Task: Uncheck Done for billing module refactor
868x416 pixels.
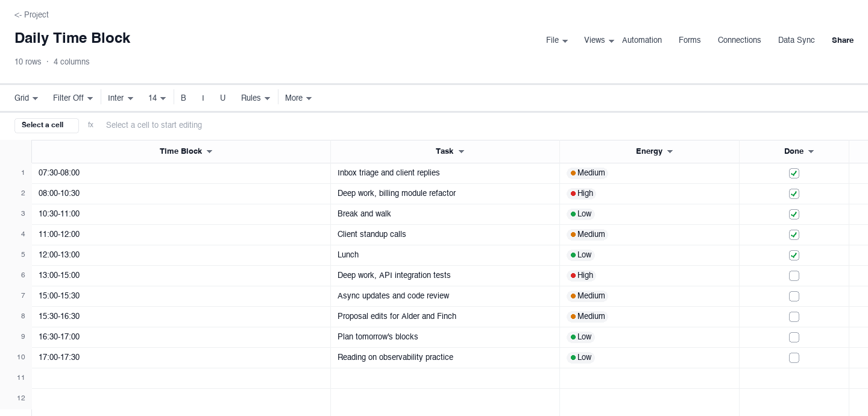Action: pyautogui.click(x=794, y=194)
